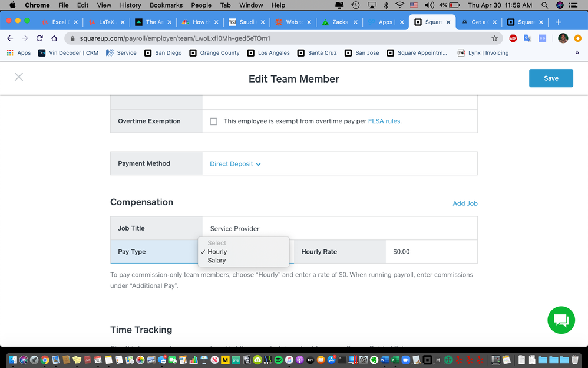This screenshot has width=588, height=368.
Task: Check the overtime exemption checkbox
Action: click(x=213, y=121)
